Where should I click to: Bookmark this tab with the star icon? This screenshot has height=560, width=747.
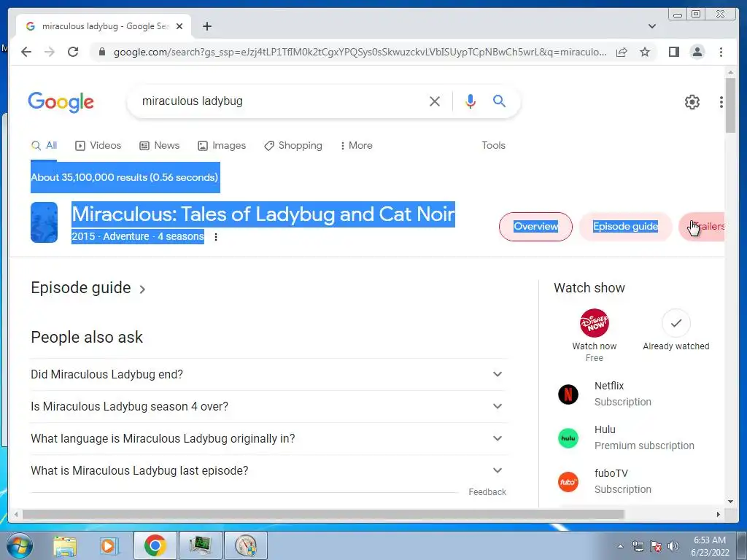[645, 52]
